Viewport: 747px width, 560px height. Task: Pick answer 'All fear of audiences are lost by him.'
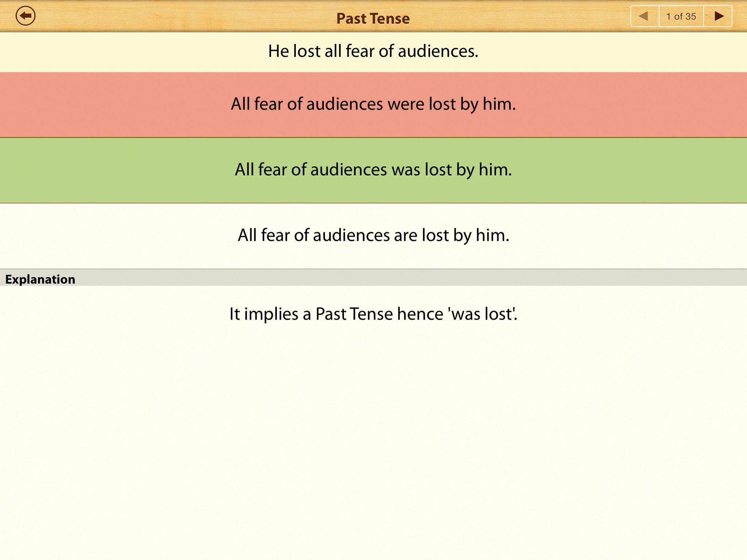[373, 236]
